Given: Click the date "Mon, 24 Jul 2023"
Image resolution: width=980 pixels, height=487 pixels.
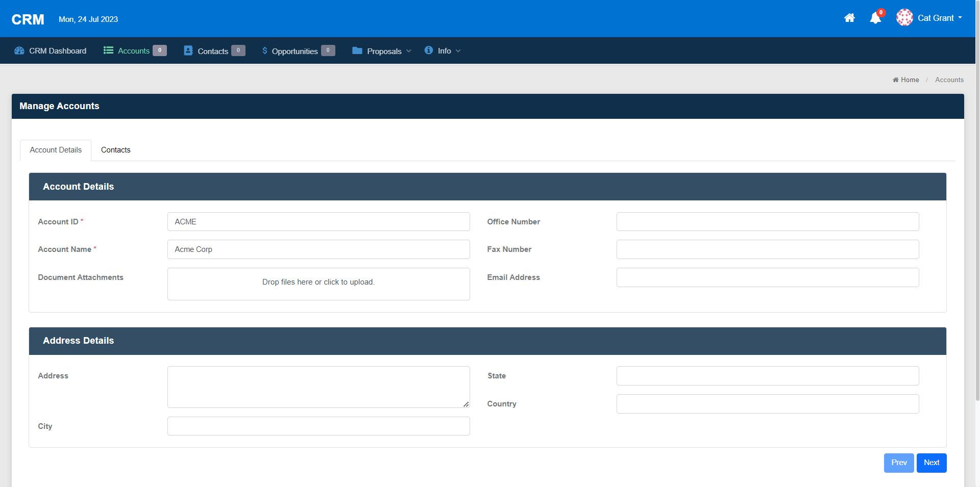Looking at the screenshot, I should pyautogui.click(x=88, y=19).
